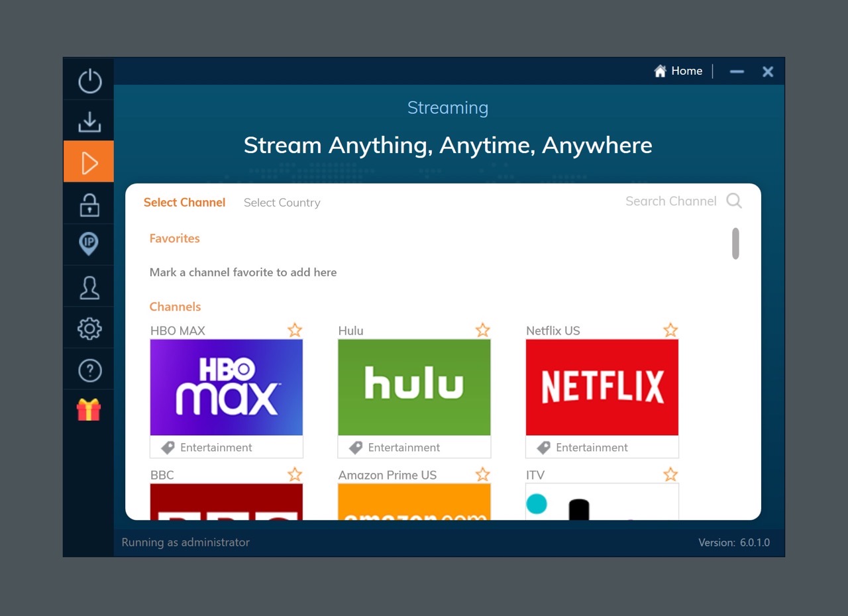Mark Hulu as favorite
848x616 pixels.
pyautogui.click(x=483, y=330)
